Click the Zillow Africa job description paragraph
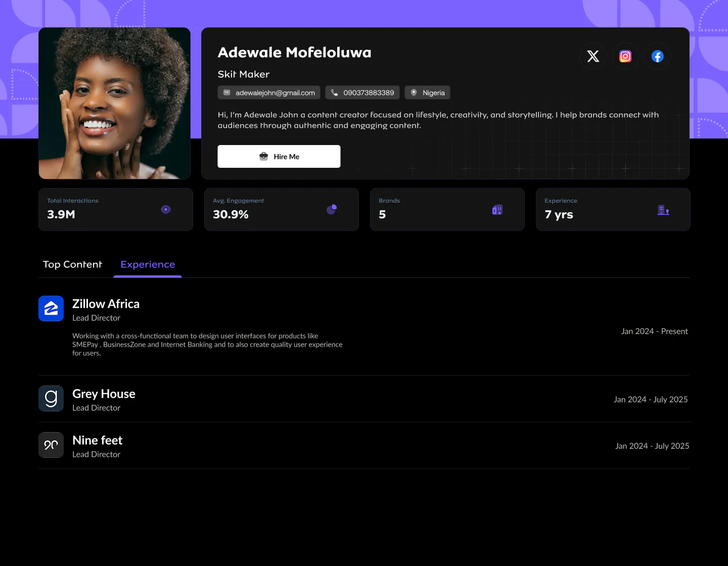The height and width of the screenshot is (566, 728). pos(207,345)
